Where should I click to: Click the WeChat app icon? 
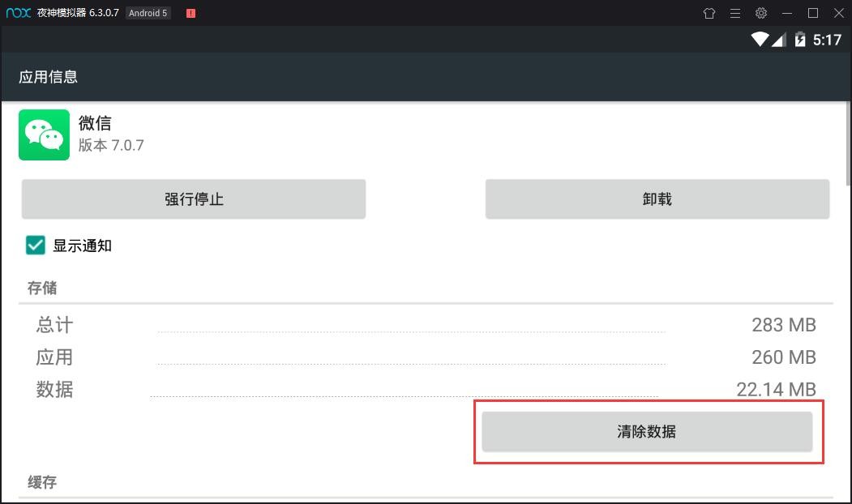pos(44,135)
